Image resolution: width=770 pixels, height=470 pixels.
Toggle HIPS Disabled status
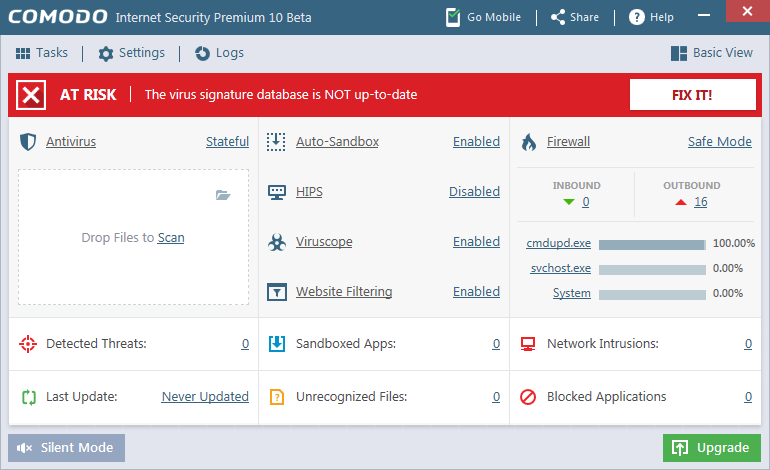474,192
